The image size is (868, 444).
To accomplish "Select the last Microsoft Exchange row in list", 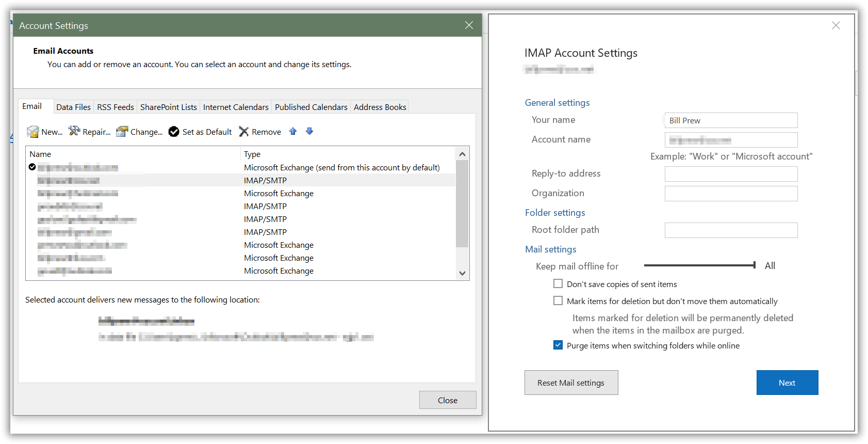I will 241,271.
